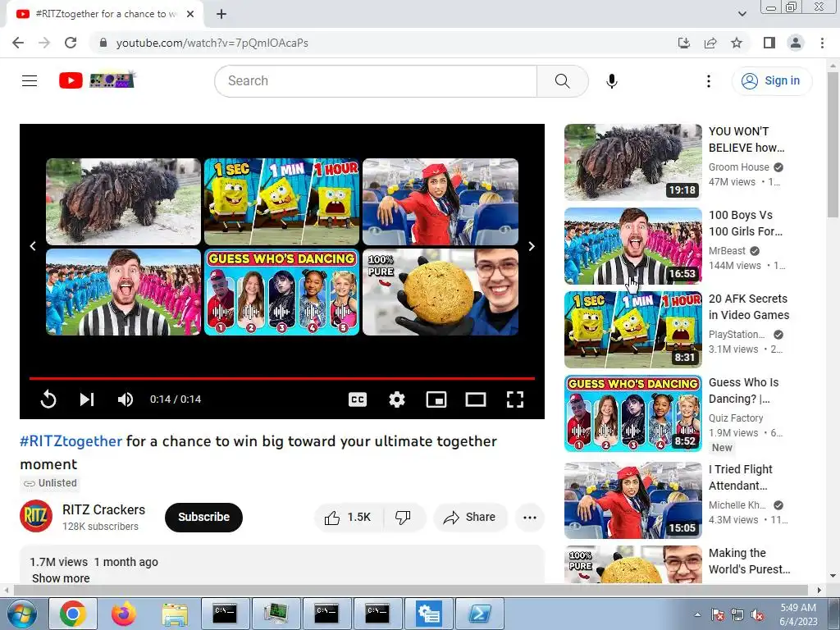Open Chrome profile avatar
Screen dimensions: 840x630
(796, 43)
